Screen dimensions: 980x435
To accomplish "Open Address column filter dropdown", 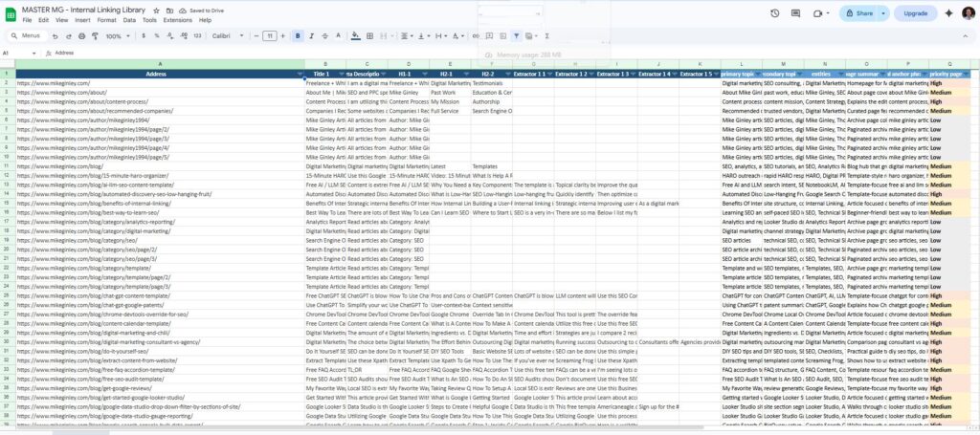I will (300, 74).
